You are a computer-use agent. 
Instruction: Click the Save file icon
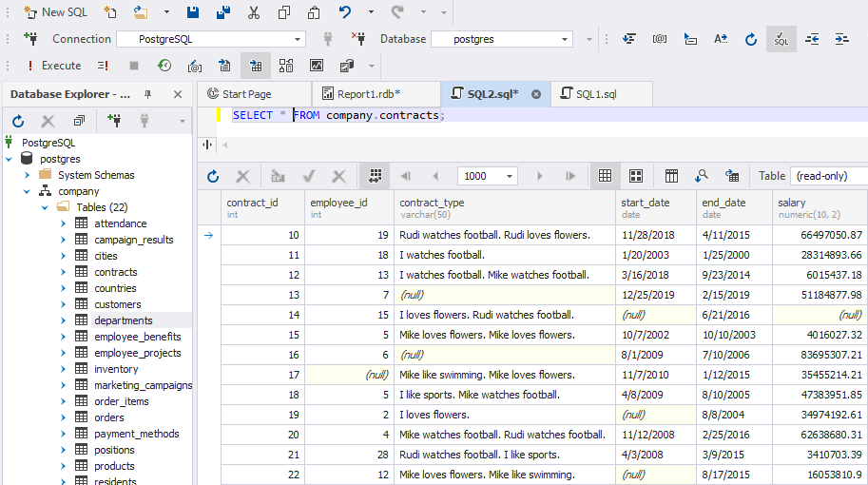click(x=193, y=12)
